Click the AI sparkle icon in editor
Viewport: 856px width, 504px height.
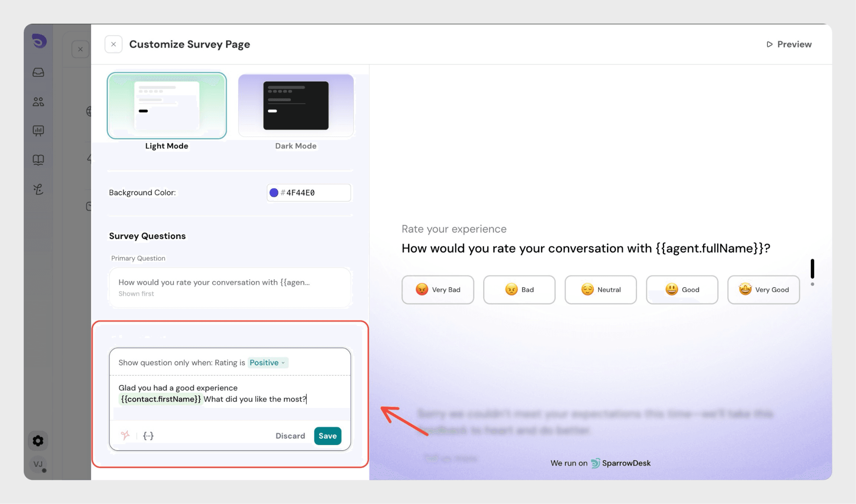[x=125, y=435]
